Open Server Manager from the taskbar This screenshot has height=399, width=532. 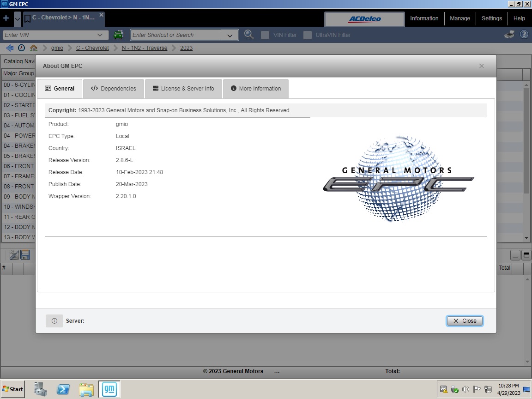coord(40,389)
